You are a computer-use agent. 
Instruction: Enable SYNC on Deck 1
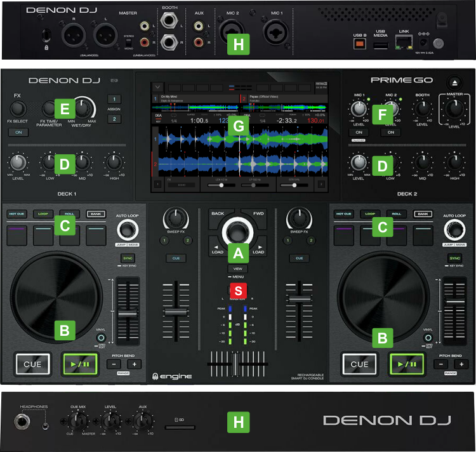(x=126, y=258)
